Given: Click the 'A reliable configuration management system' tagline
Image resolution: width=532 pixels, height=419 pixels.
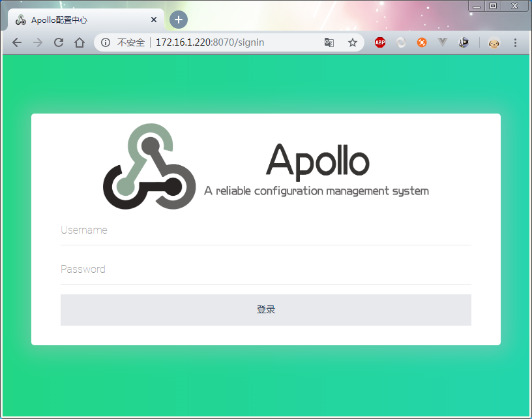Looking at the screenshot, I should pyautogui.click(x=316, y=191).
